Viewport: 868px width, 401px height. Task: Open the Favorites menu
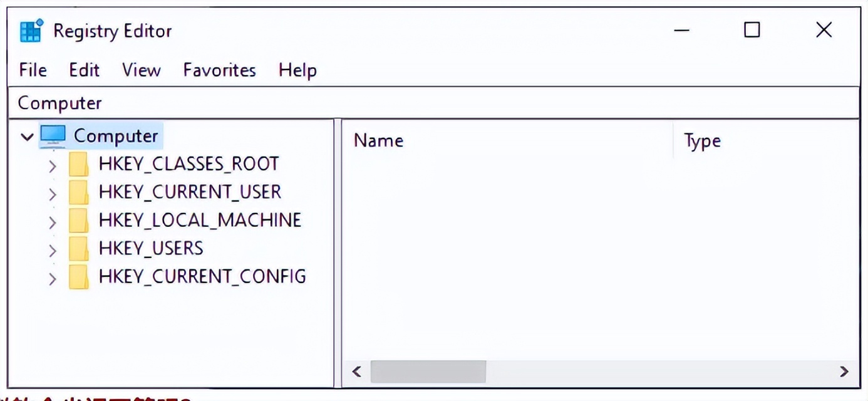219,70
